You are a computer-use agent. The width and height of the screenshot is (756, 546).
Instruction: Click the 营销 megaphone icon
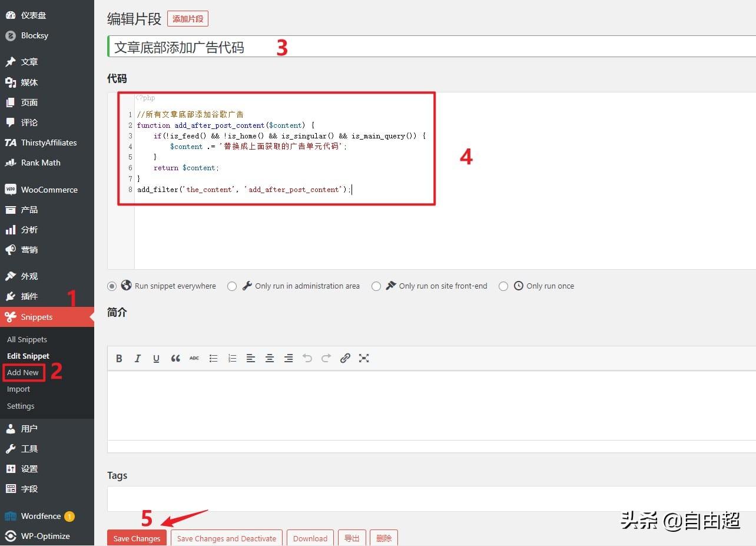point(10,250)
